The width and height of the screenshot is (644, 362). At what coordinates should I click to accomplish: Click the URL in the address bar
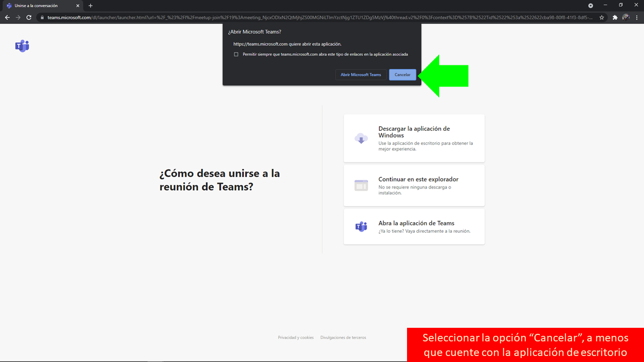coord(320,17)
